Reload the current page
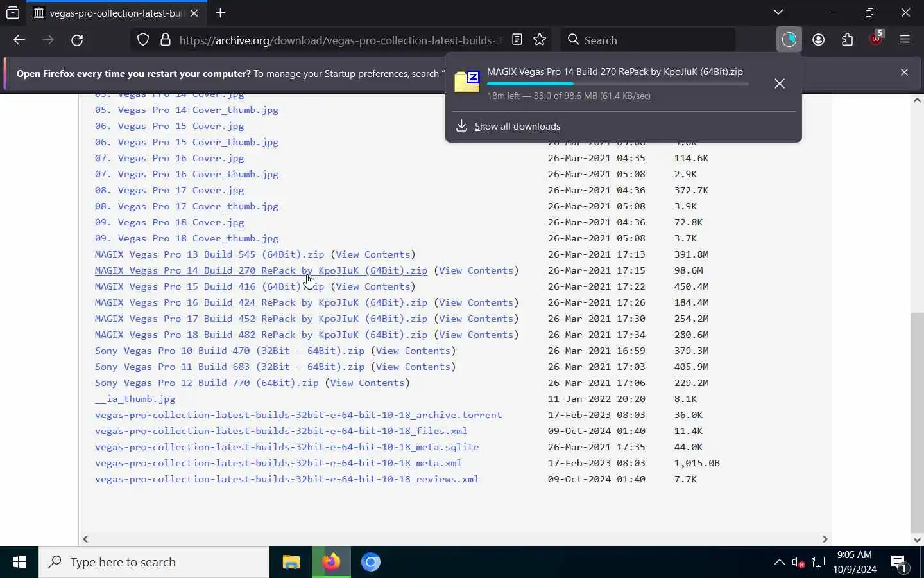924x578 pixels. pyautogui.click(x=77, y=40)
